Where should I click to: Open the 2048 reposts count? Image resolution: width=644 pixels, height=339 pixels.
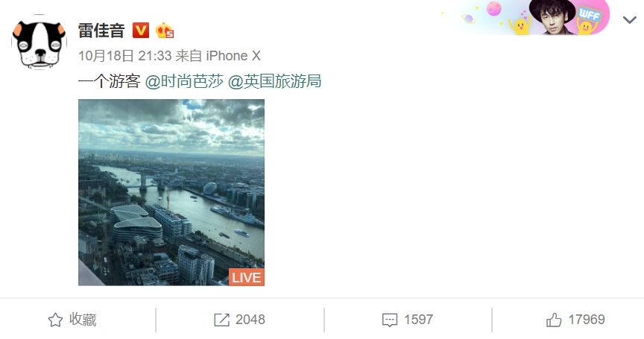(250, 320)
